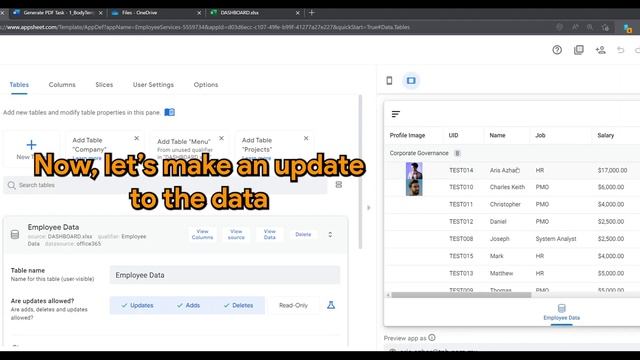
Task: Dismiss the Add Table "Company" suggestion
Action: (x=137, y=138)
